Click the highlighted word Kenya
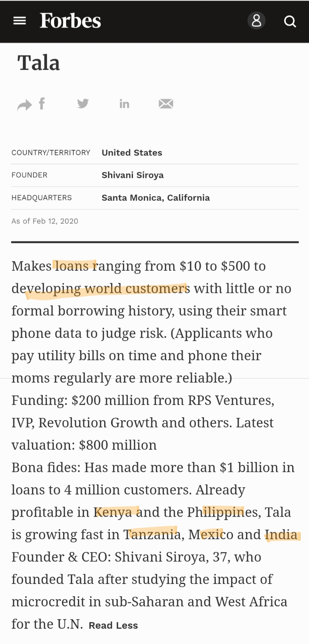 coord(113,512)
